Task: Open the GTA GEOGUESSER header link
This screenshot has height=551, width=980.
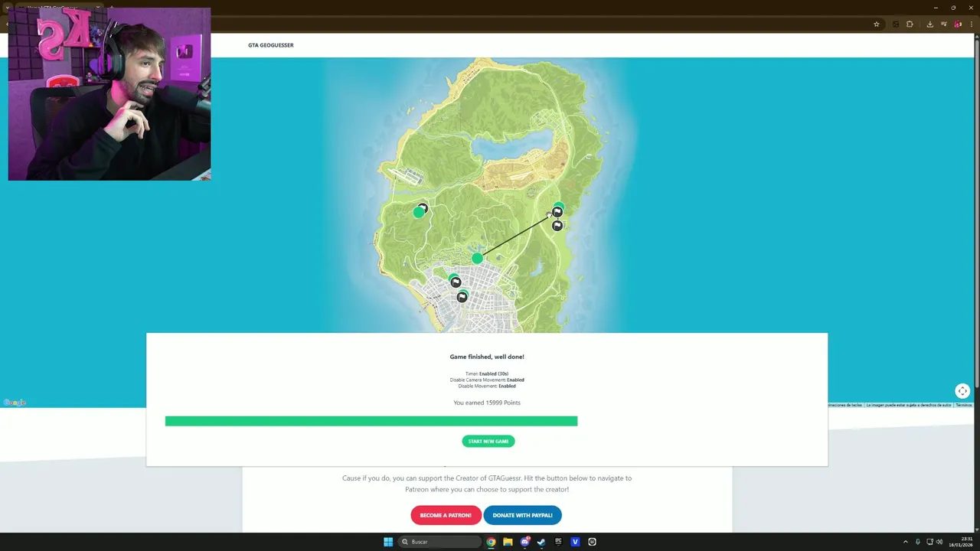Action: [271, 45]
